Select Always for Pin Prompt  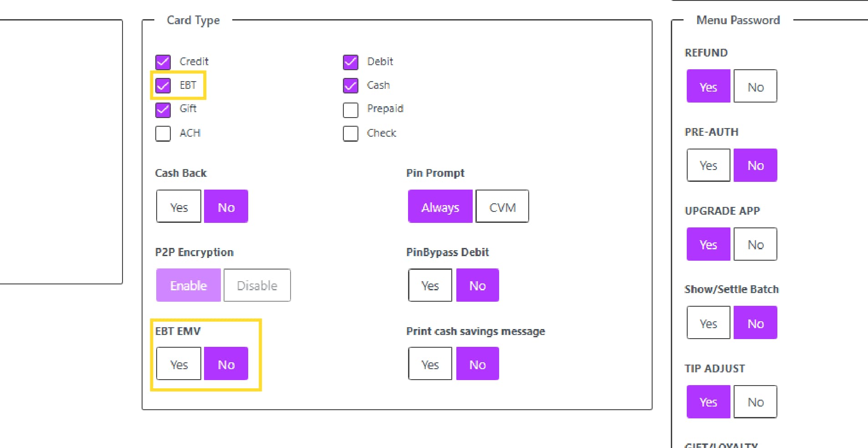(440, 207)
